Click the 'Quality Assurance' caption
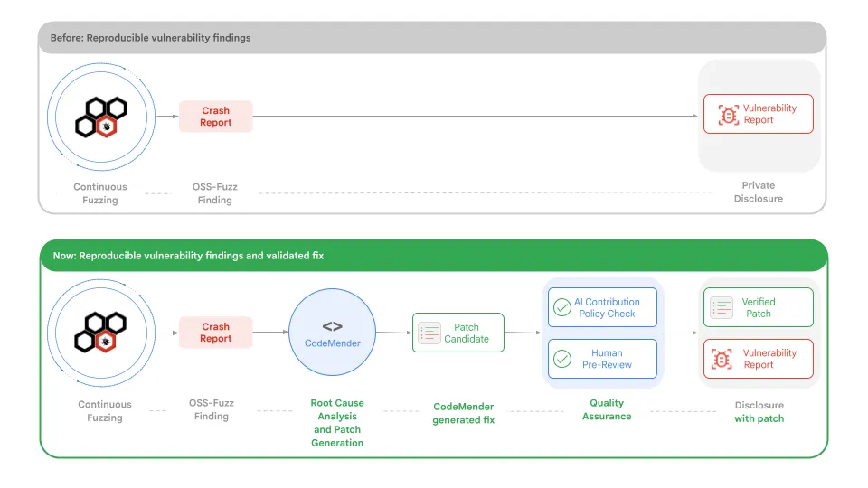Image resolution: width=868 pixels, height=488 pixels. (607, 409)
